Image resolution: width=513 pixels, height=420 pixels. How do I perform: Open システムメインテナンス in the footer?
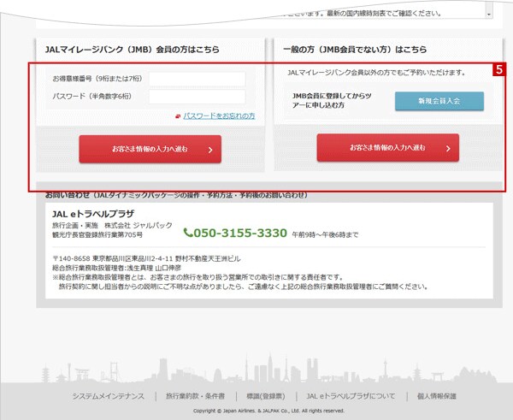pyautogui.click(x=109, y=396)
